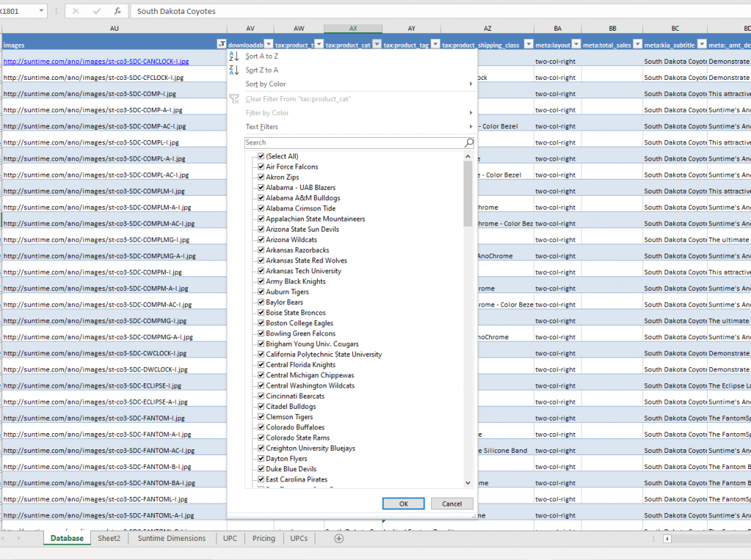This screenshot has height=560, width=751.
Task: Click the new sheet plus icon
Action: (337, 538)
